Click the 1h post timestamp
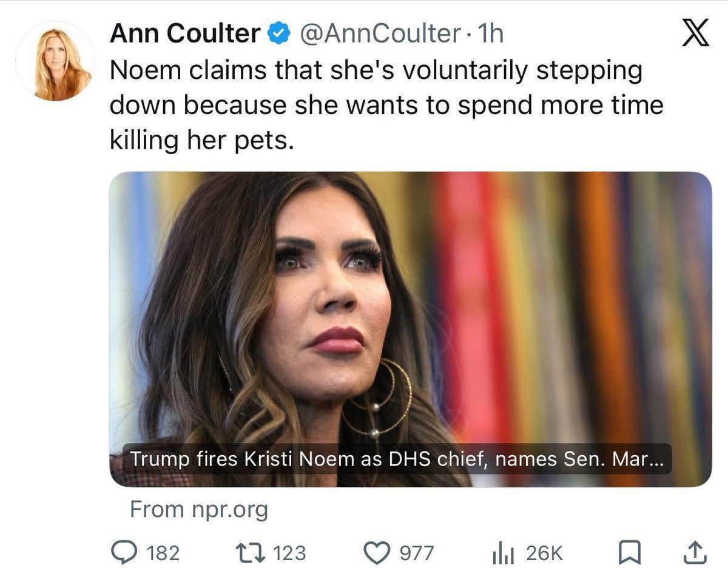728x568 pixels. tap(490, 35)
